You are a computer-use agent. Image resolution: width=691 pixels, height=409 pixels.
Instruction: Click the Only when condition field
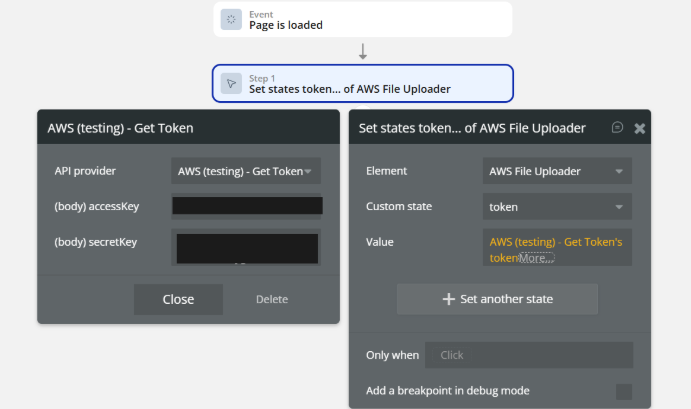click(x=529, y=355)
